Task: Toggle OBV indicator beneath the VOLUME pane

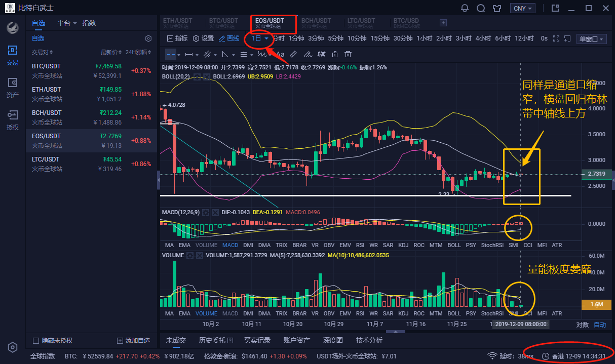Action: tap(329, 314)
